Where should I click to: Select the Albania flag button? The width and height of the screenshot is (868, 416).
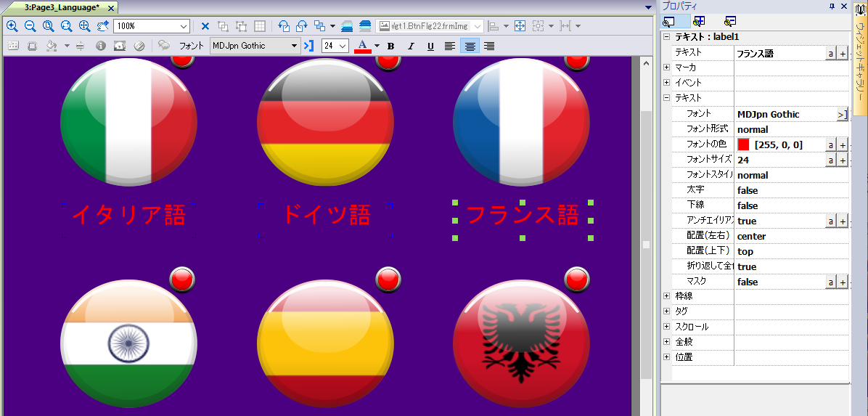522,343
